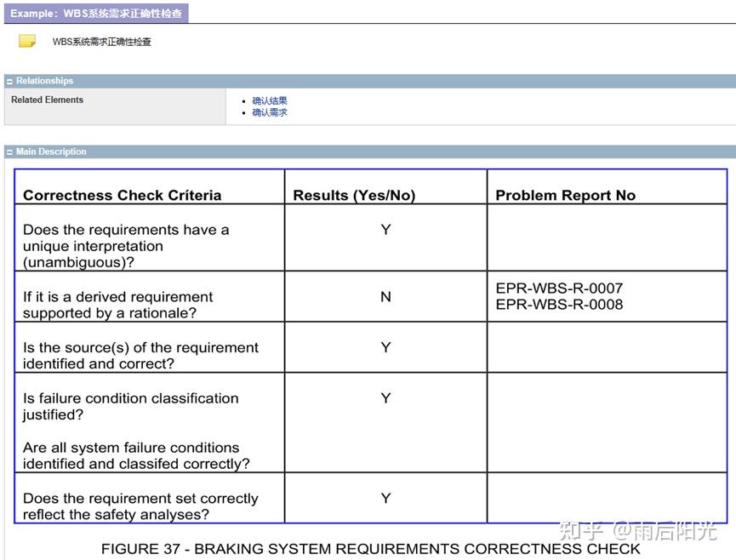Click the Correctness Check Criteria column header
This screenshot has width=736, height=560.
(122, 195)
